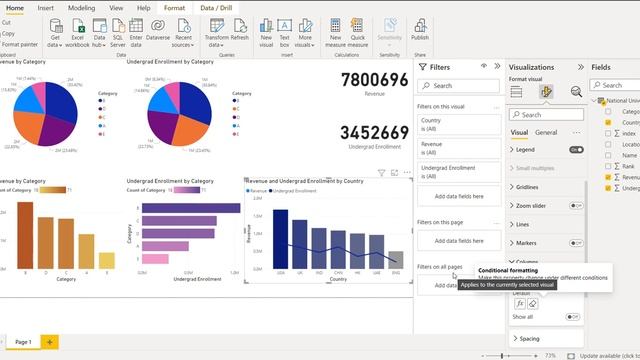Open the Insert ribbon tab
This screenshot has width=640, height=360.
point(46,8)
